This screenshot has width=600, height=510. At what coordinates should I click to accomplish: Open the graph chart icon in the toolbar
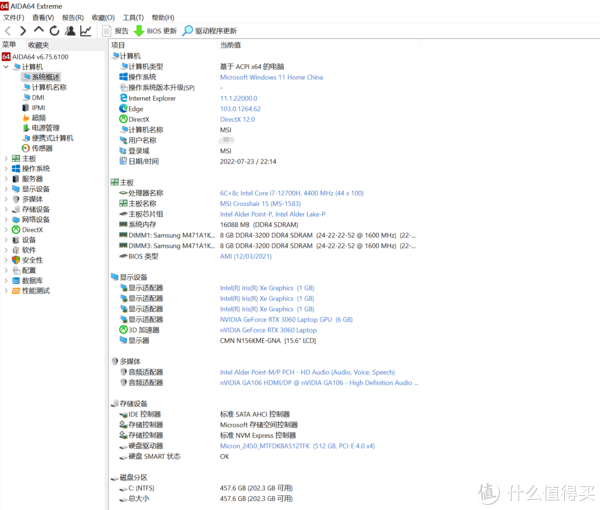coord(86,31)
